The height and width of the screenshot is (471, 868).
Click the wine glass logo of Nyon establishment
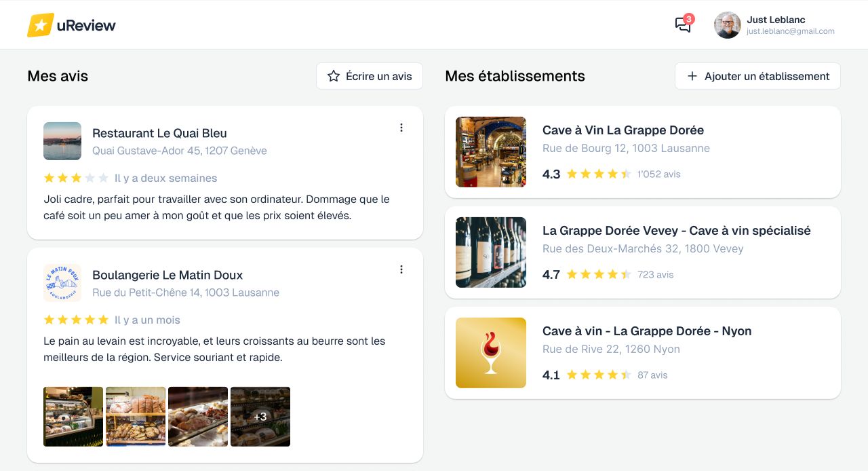coord(491,353)
